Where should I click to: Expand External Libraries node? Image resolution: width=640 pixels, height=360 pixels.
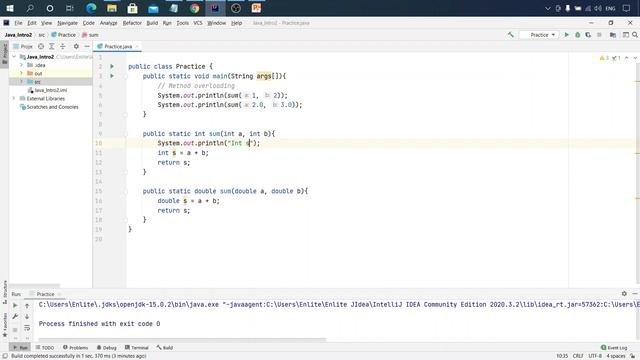[x=14, y=98]
